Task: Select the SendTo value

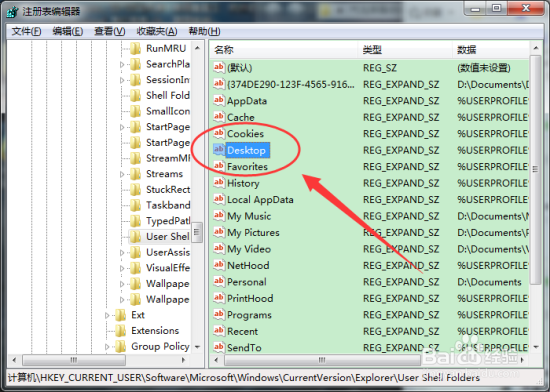Action: pyautogui.click(x=244, y=347)
